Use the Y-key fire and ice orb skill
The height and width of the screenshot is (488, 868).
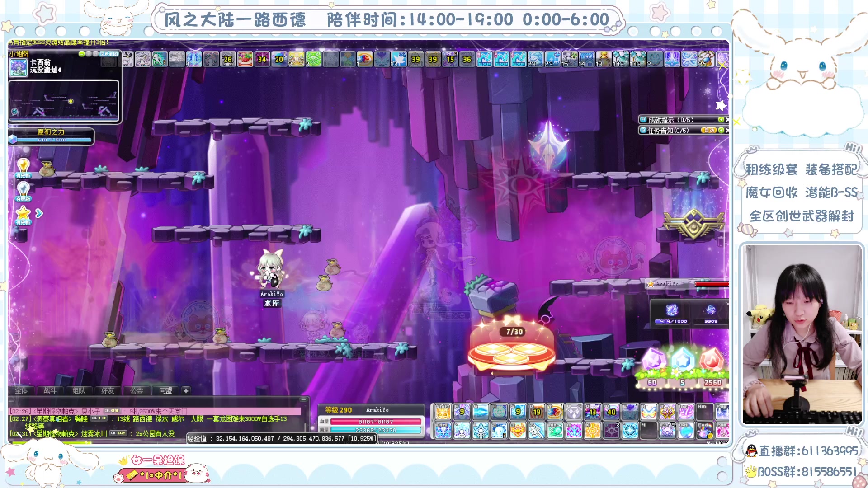click(x=555, y=412)
